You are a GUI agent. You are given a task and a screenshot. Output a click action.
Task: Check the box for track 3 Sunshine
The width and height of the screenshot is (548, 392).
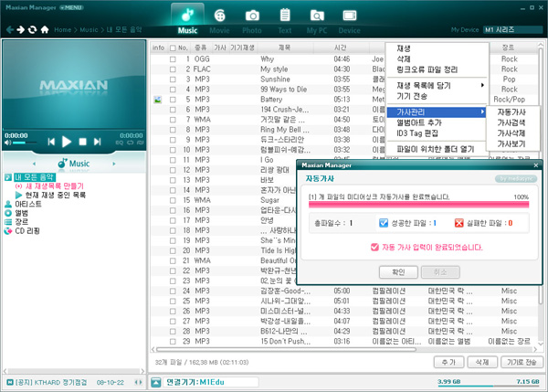click(x=173, y=79)
